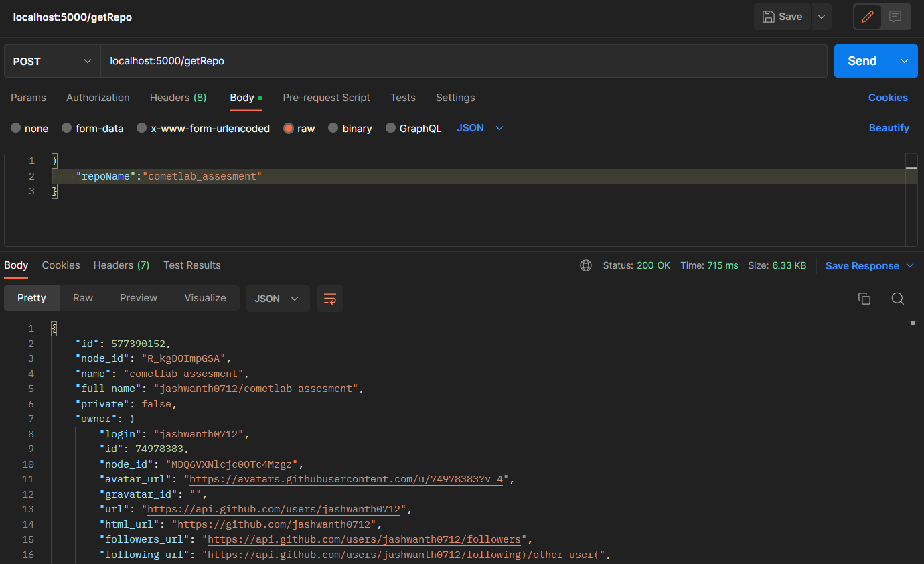The image size is (924, 564).
Task: Expand the Save options arrow
Action: (x=822, y=17)
